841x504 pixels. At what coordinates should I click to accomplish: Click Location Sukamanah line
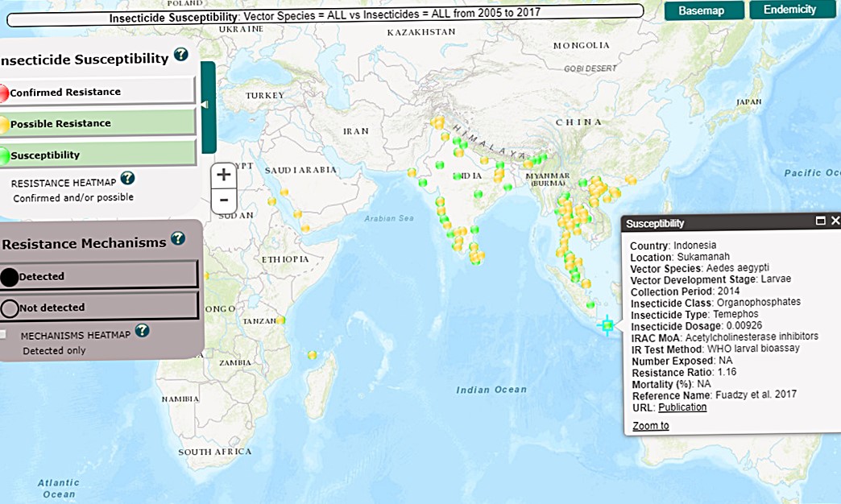[x=680, y=257]
